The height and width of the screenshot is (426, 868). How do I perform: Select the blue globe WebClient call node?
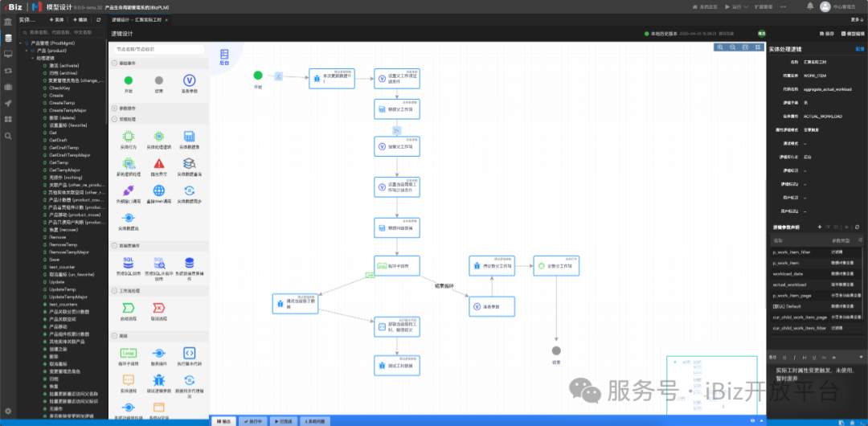(x=159, y=190)
